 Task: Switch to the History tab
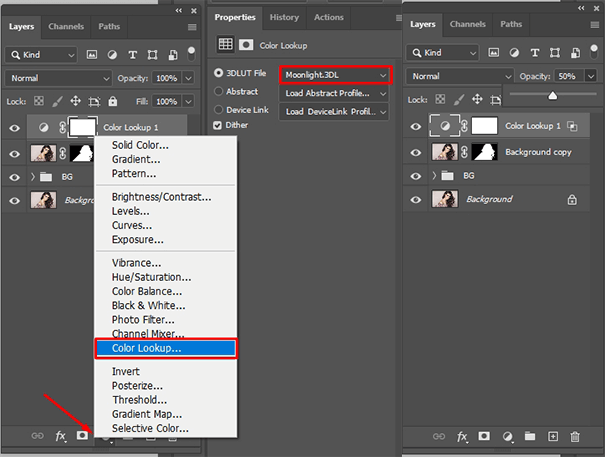point(284,17)
